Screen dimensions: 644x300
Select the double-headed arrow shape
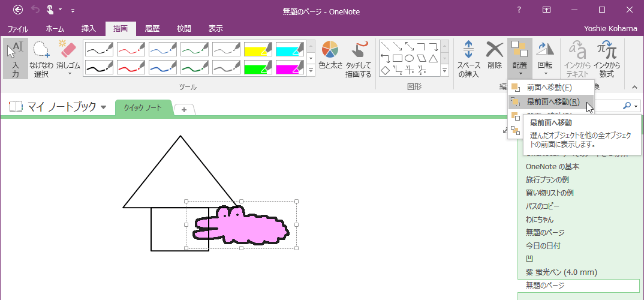409,46
